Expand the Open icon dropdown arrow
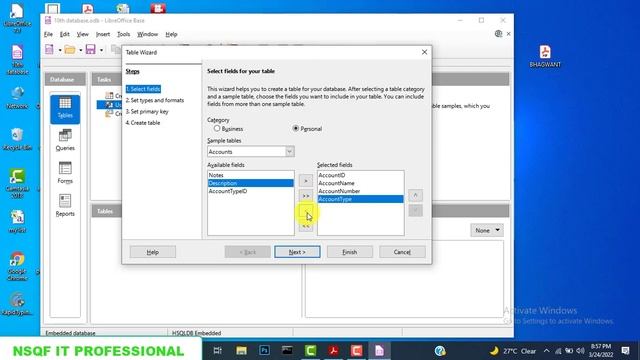The width and height of the screenshot is (640, 360). coord(80,50)
